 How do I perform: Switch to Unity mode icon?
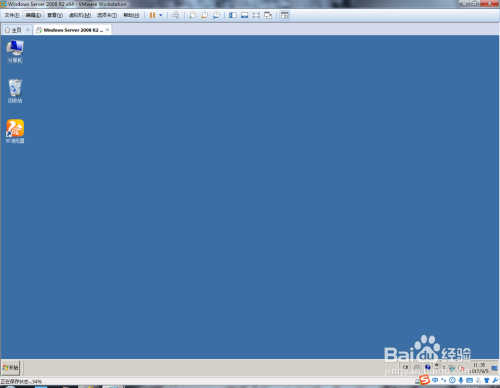pyautogui.click(x=268, y=15)
